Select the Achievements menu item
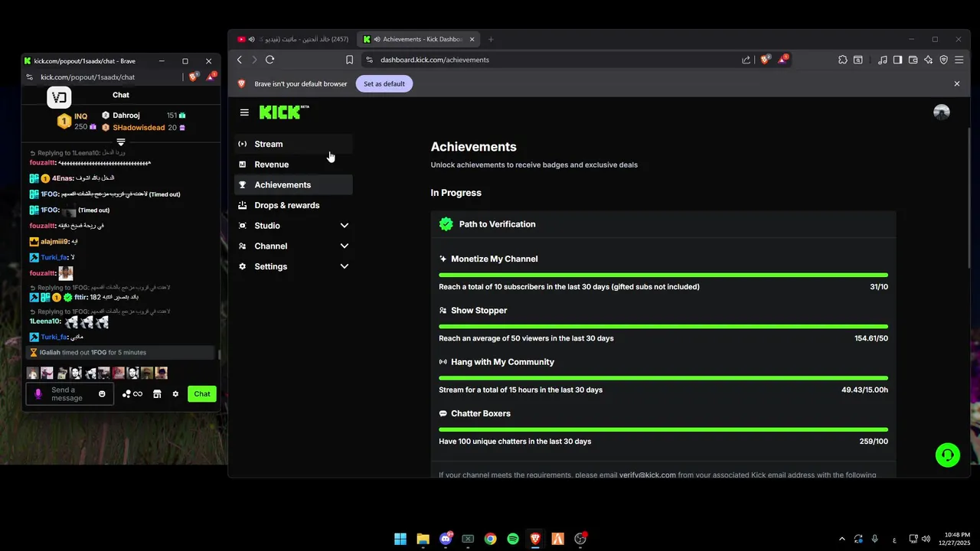This screenshot has width=980, height=551. coord(293,184)
